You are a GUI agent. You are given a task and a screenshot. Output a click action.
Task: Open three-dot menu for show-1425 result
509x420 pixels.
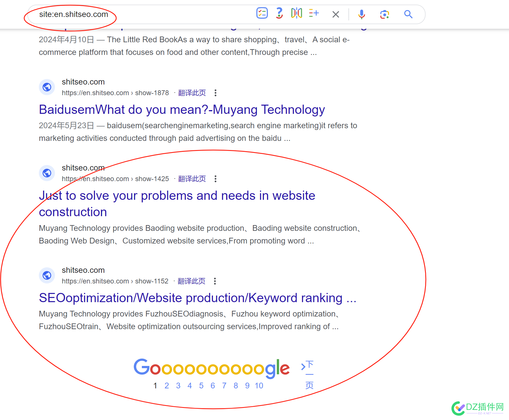(x=216, y=179)
